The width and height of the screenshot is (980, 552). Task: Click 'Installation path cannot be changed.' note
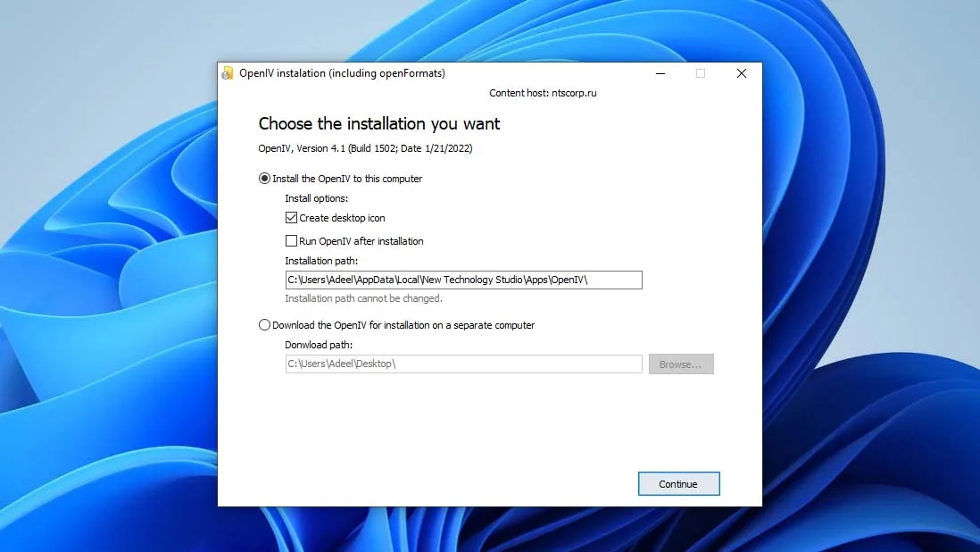(x=364, y=298)
